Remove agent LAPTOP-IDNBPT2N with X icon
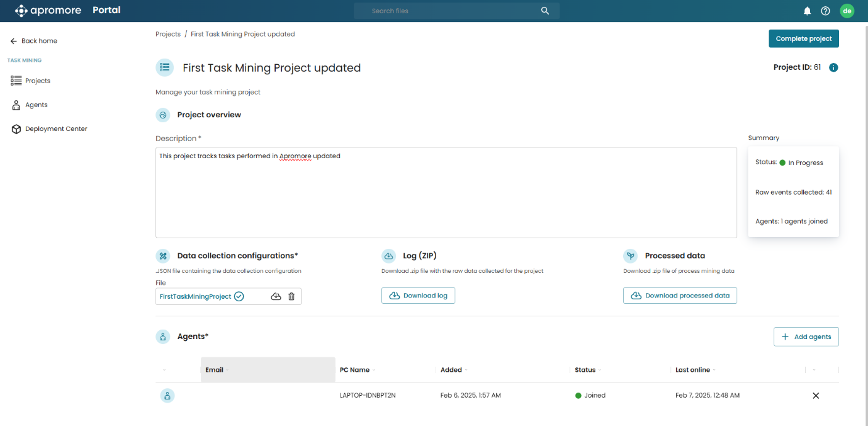 coord(816,396)
